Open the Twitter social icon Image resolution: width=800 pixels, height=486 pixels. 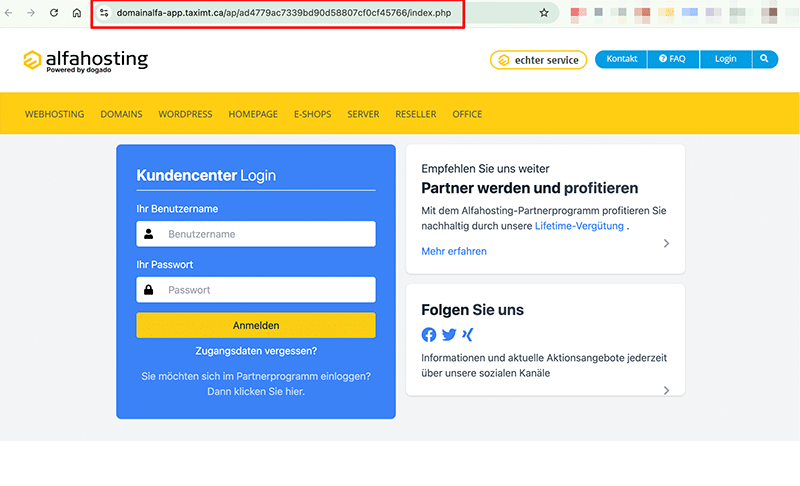click(x=449, y=335)
